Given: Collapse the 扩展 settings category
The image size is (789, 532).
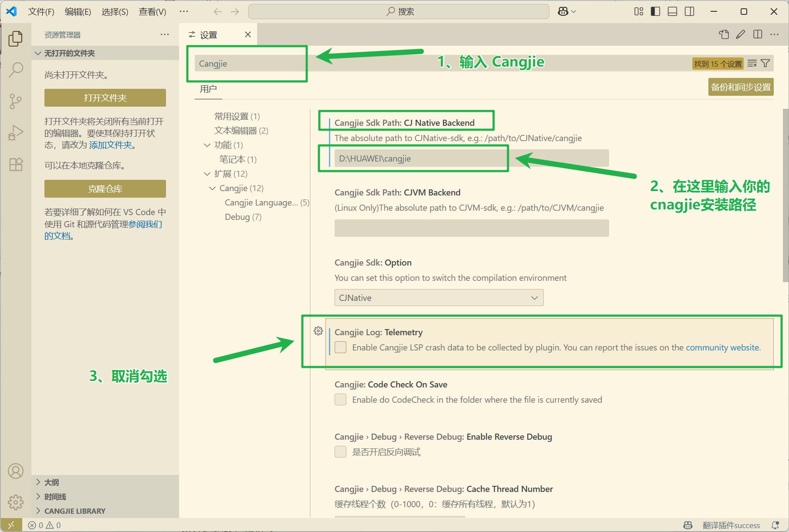Looking at the screenshot, I should pos(207,174).
